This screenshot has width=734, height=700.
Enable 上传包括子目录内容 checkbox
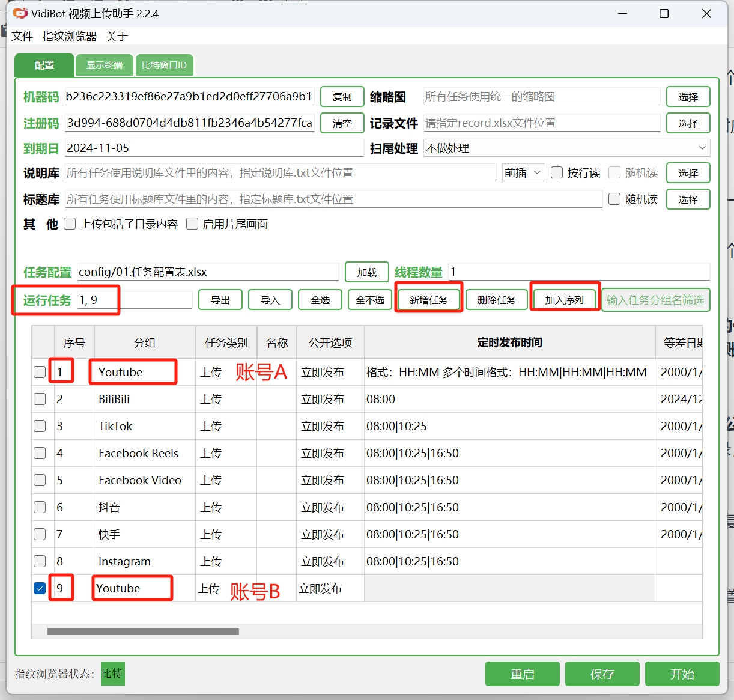tap(70, 224)
